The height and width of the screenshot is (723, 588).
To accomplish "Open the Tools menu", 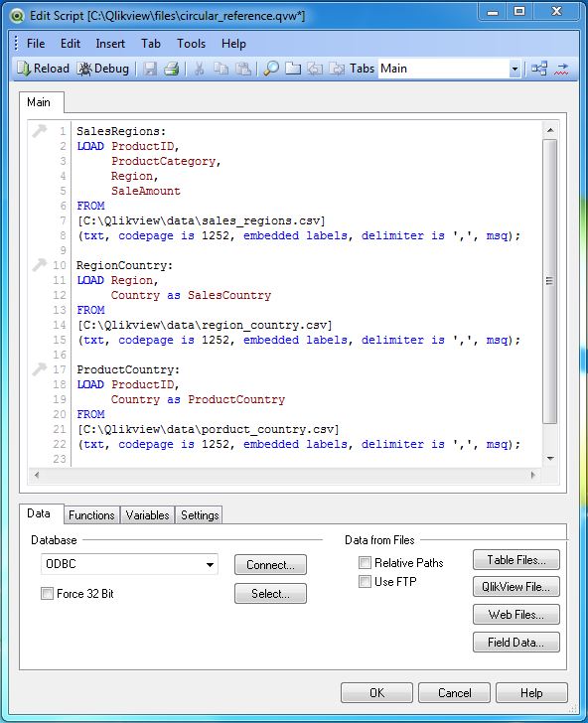I will tap(191, 44).
